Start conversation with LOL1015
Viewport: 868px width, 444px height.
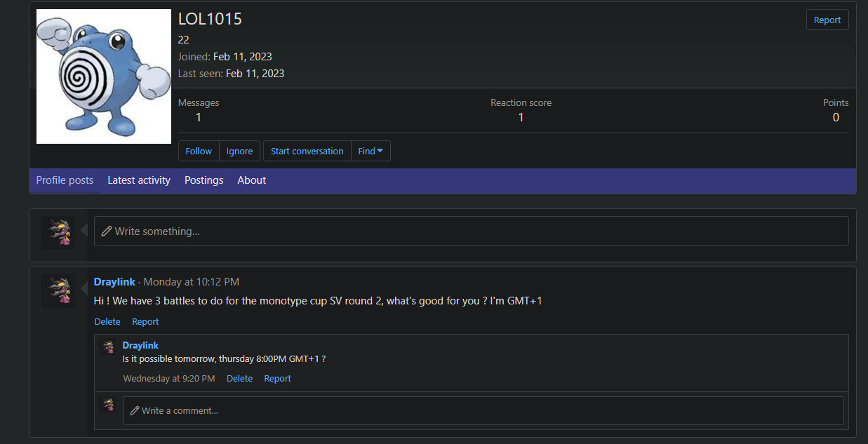[307, 151]
